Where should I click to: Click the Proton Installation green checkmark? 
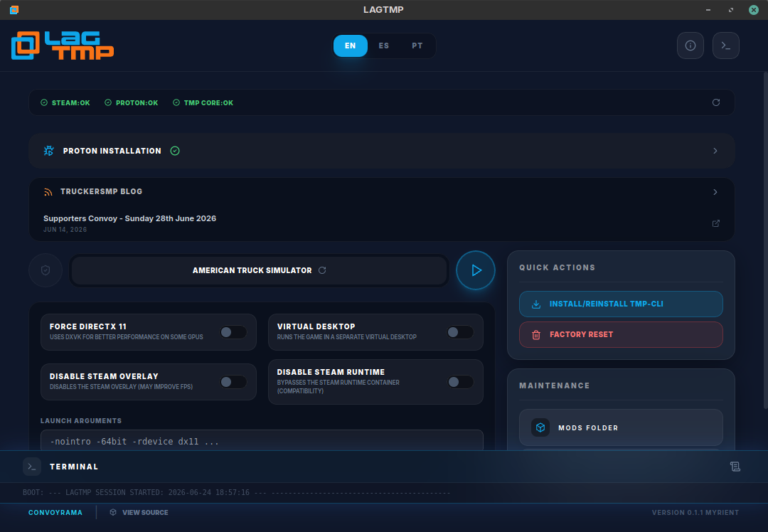(175, 151)
